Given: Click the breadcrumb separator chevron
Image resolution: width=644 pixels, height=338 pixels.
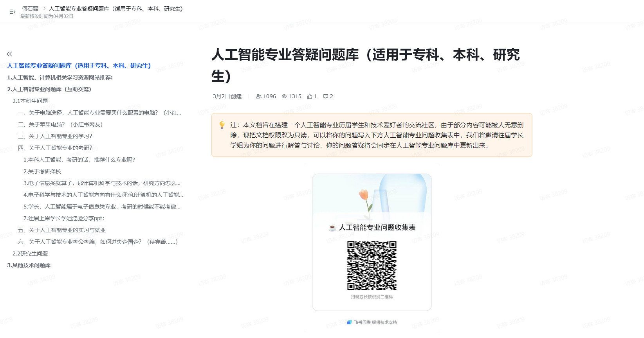Looking at the screenshot, I should coord(44,8).
